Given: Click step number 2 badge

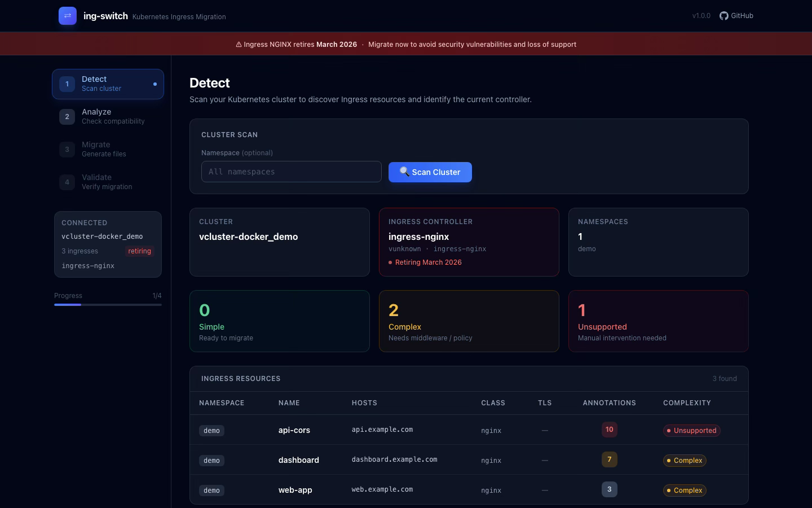Looking at the screenshot, I should (x=67, y=117).
